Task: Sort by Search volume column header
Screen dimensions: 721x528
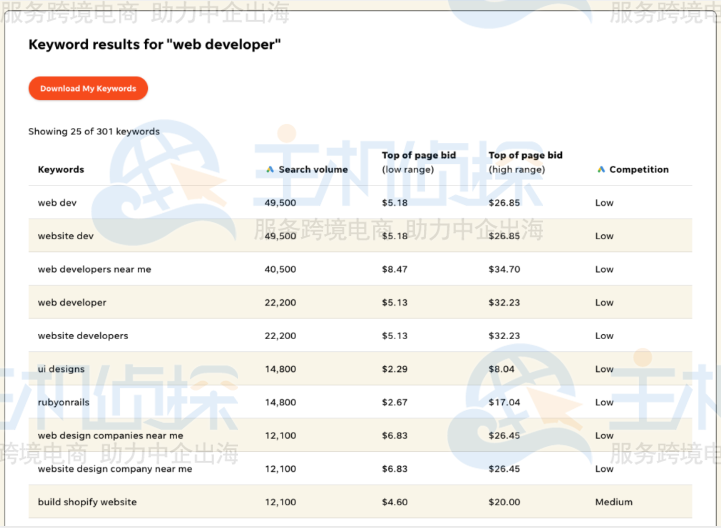Action: tap(313, 170)
